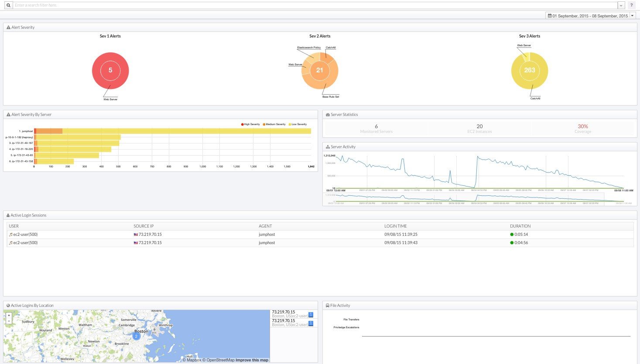The image size is (640, 364).
Task: Open the help question mark icon
Action: 631,5
